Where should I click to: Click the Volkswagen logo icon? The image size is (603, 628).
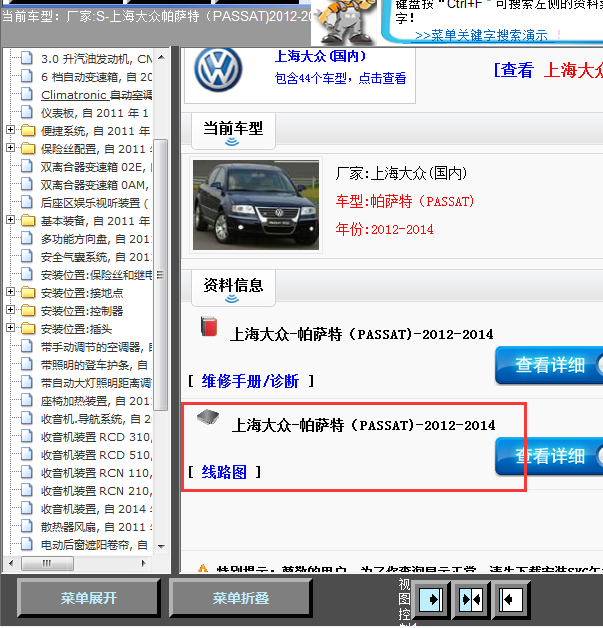point(218,70)
